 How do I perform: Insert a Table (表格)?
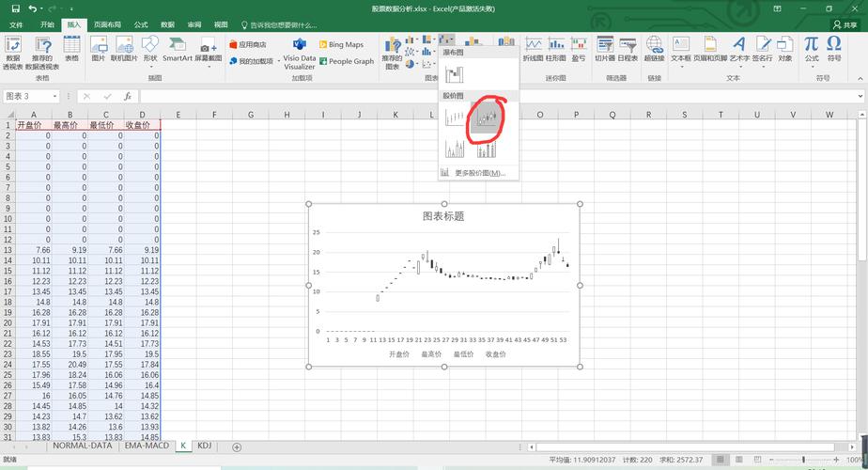tap(72, 49)
